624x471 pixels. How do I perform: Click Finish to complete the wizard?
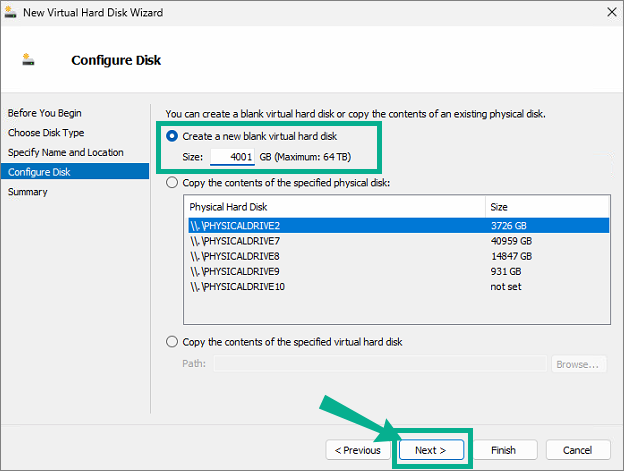[504, 450]
